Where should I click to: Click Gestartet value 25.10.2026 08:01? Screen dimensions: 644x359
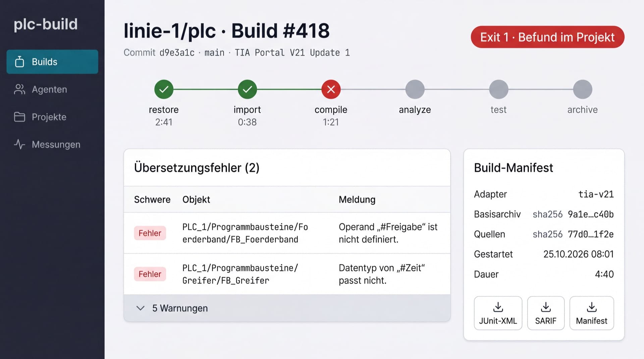tap(579, 254)
